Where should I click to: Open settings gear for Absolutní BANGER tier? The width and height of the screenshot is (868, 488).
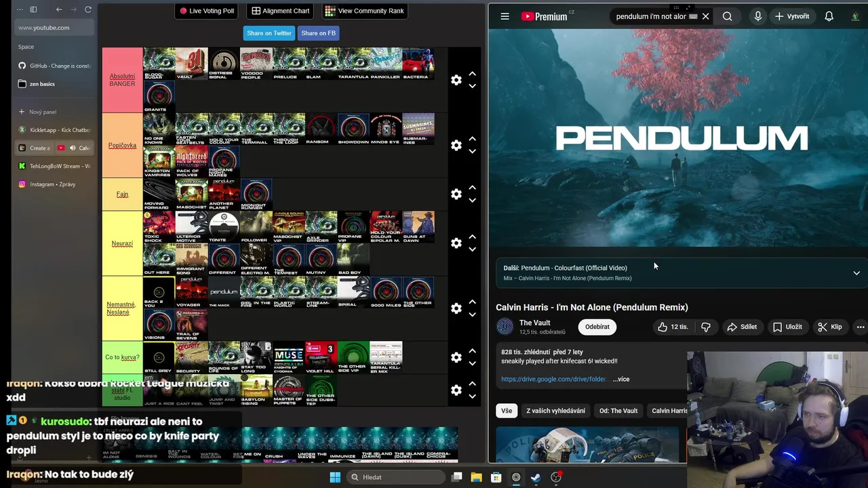[456, 80]
